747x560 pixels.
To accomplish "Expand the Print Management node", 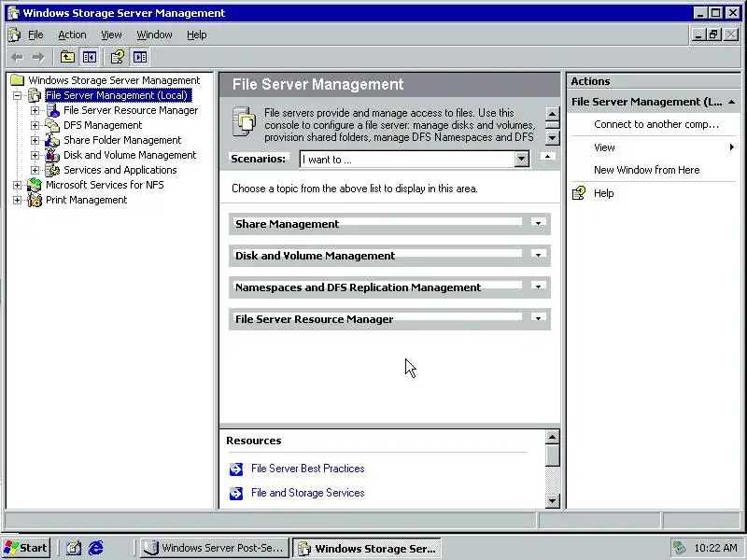I will coord(17,200).
